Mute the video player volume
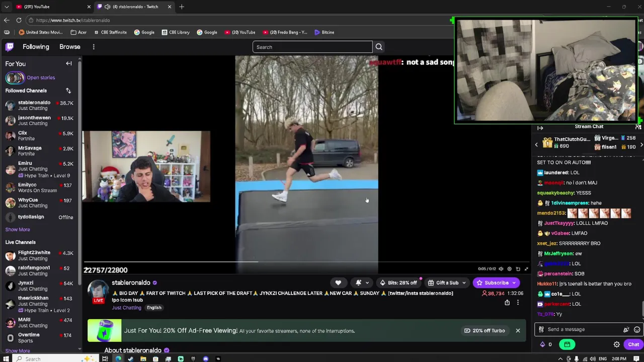Image resolution: width=644 pixels, height=362 pixels. click(501, 269)
